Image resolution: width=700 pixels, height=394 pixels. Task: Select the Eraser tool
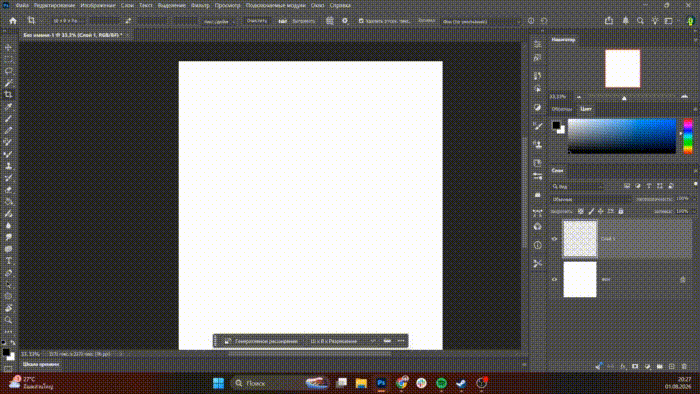point(8,190)
